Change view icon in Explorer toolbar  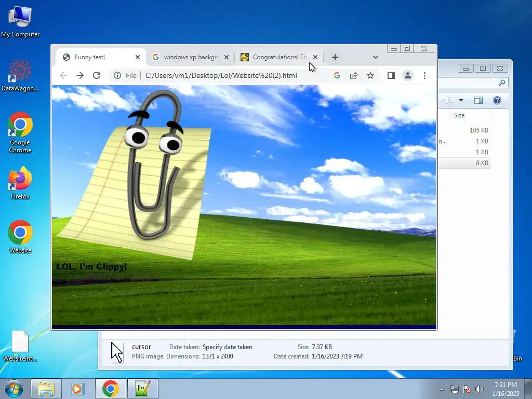click(450, 100)
